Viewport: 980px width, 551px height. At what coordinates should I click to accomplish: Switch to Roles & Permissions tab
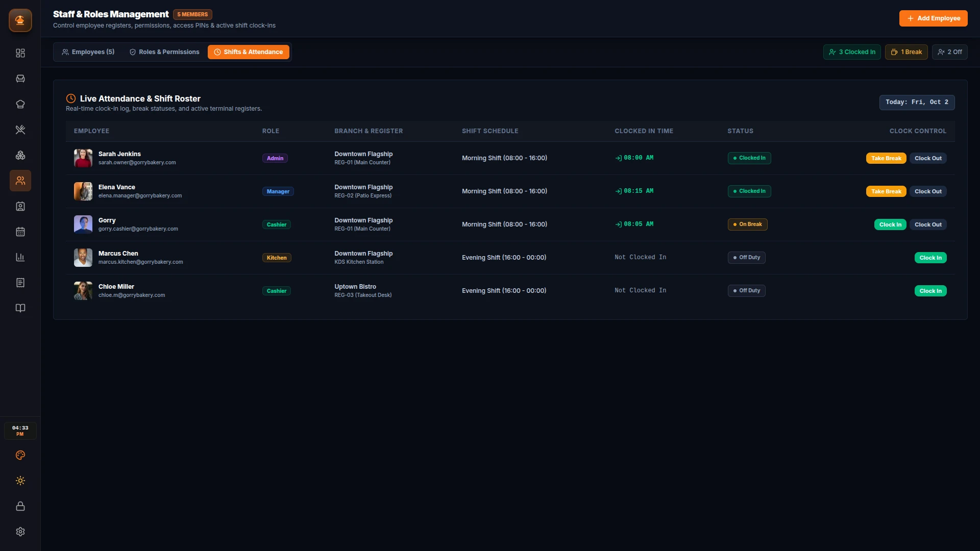(x=164, y=52)
